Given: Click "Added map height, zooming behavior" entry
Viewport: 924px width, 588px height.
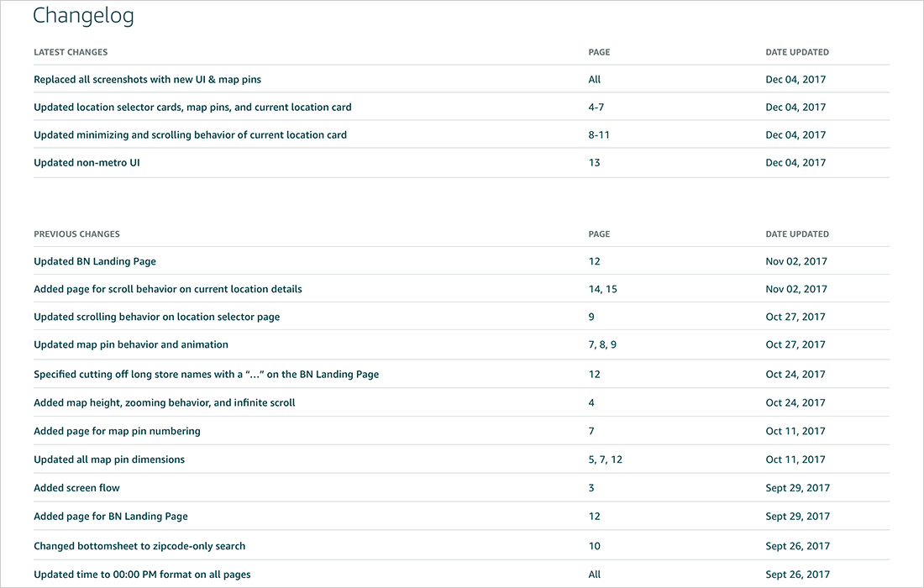Looking at the screenshot, I should (164, 403).
